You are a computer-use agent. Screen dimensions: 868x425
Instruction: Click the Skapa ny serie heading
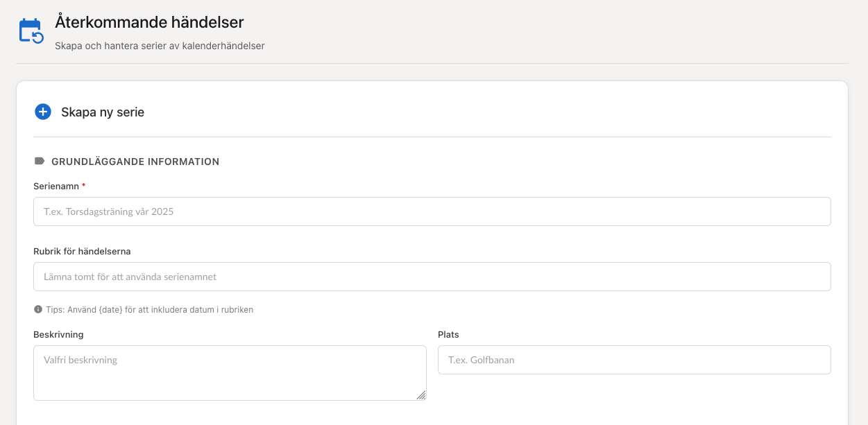(103, 112)
